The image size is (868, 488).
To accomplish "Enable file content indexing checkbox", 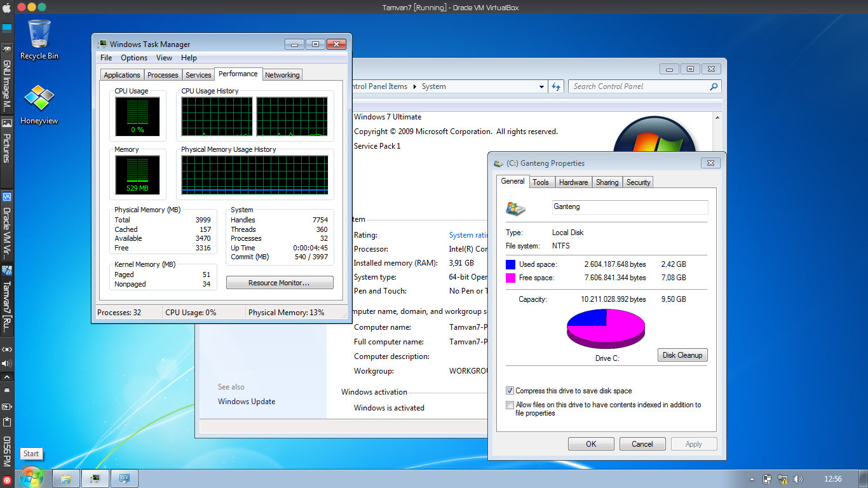I will point(510,405).
